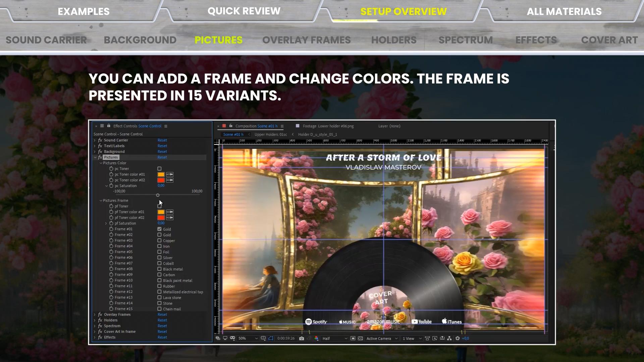Open the Effect Controls panel menu icon
The image size is (644, 362).
(x=166, y=126)
